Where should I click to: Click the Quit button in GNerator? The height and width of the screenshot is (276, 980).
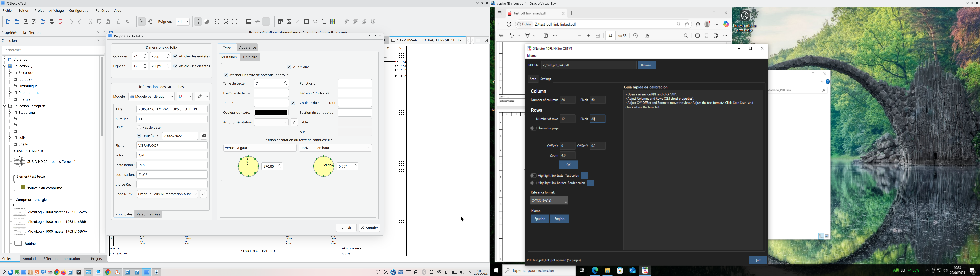coord(757,260)
